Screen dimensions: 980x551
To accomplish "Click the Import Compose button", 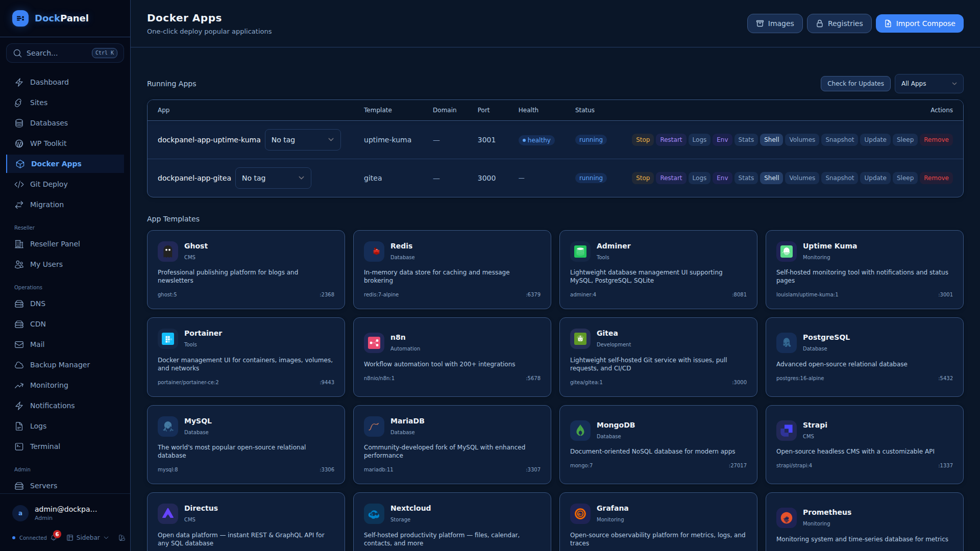I will [919, 23].
